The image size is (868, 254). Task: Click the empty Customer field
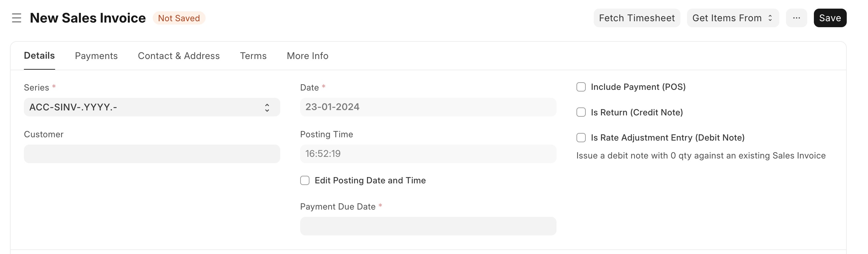tap(152, 154)
